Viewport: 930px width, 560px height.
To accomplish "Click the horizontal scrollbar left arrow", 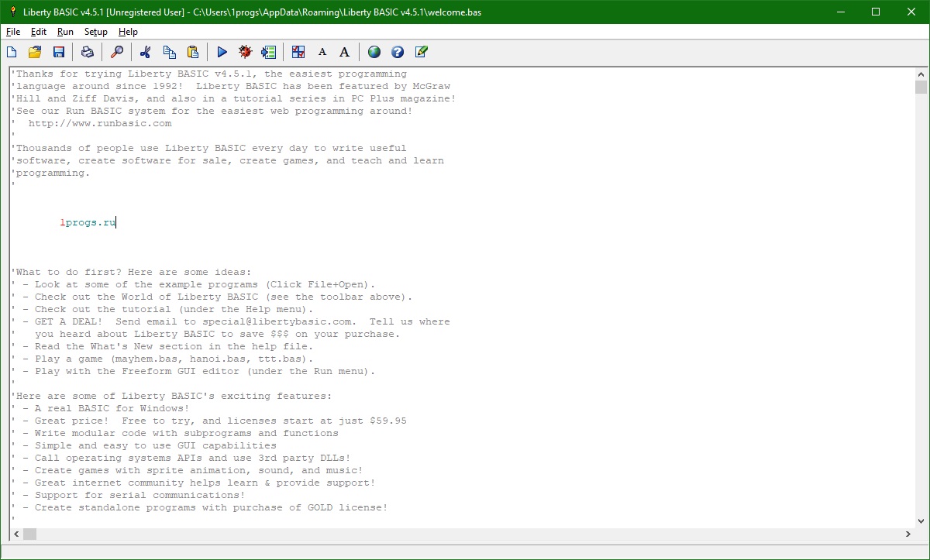I will tap(16, 534).
